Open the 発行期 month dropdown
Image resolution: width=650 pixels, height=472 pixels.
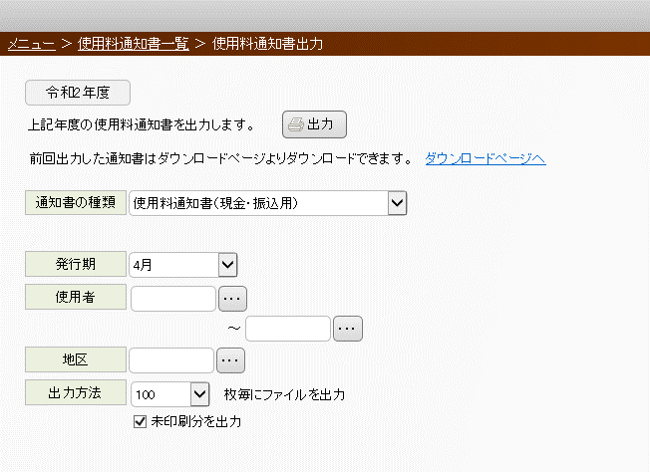pyautogui.click(x=228, y=265)
